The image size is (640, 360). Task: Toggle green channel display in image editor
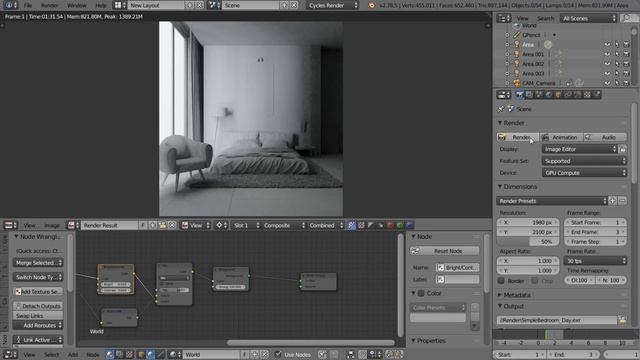[x=400, y=225]
